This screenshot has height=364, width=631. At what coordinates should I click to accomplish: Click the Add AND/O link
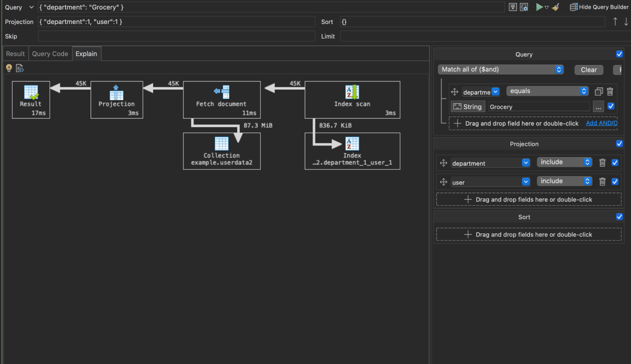point(601,123)
